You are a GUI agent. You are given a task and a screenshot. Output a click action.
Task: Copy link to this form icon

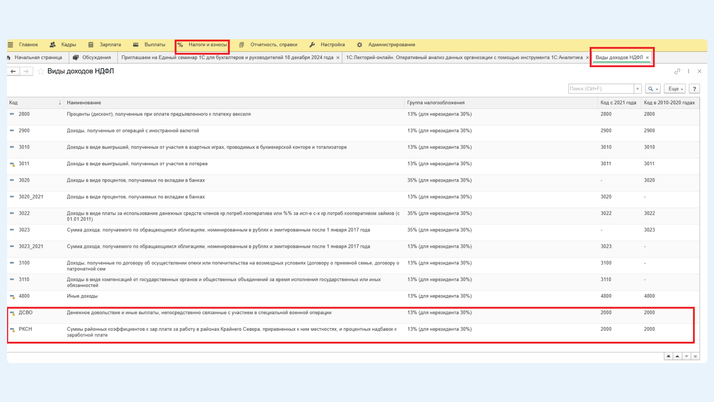[677, 71]
